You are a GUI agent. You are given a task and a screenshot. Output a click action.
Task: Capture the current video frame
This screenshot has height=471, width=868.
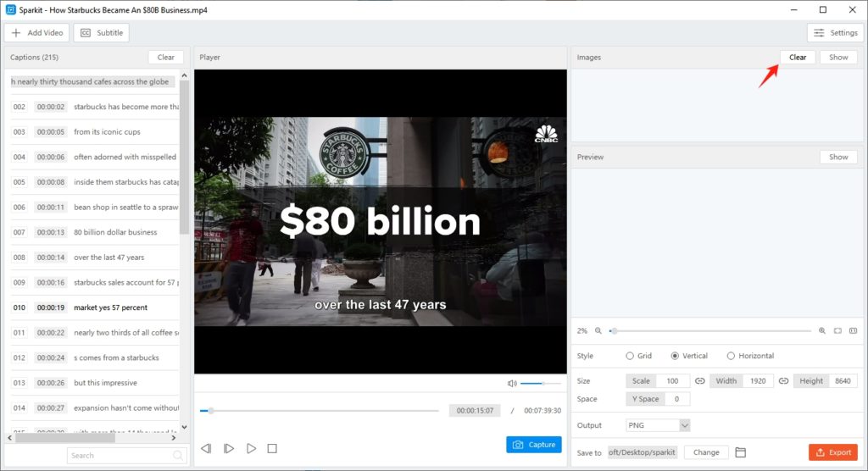click(x=534, y=445)
